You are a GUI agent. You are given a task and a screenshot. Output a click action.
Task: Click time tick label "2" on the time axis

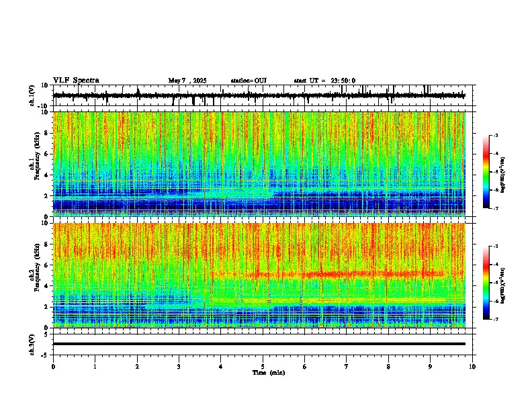tap(137, 367)
